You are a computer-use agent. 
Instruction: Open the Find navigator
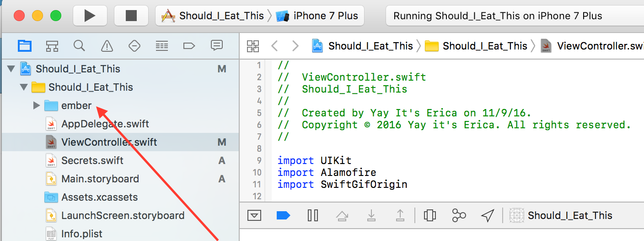[x=79, y=46]
